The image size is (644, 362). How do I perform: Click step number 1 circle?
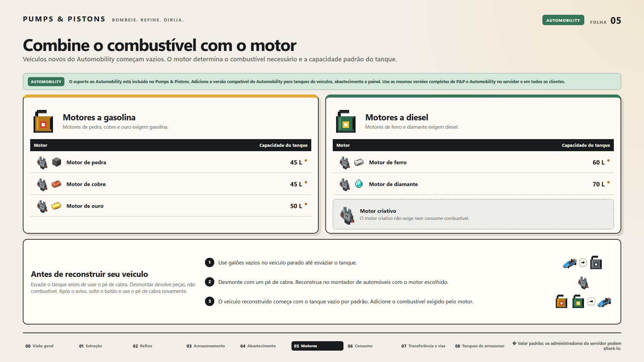210,262
